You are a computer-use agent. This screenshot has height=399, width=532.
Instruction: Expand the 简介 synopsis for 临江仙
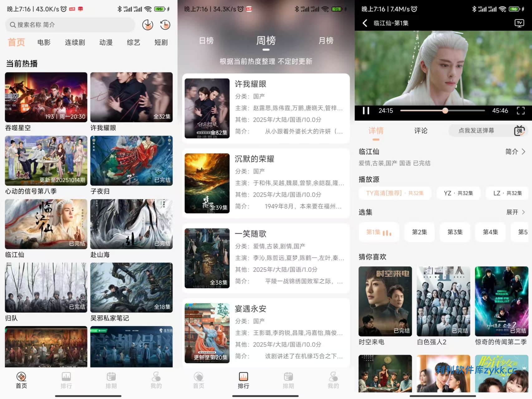click(x=515, y=152)
